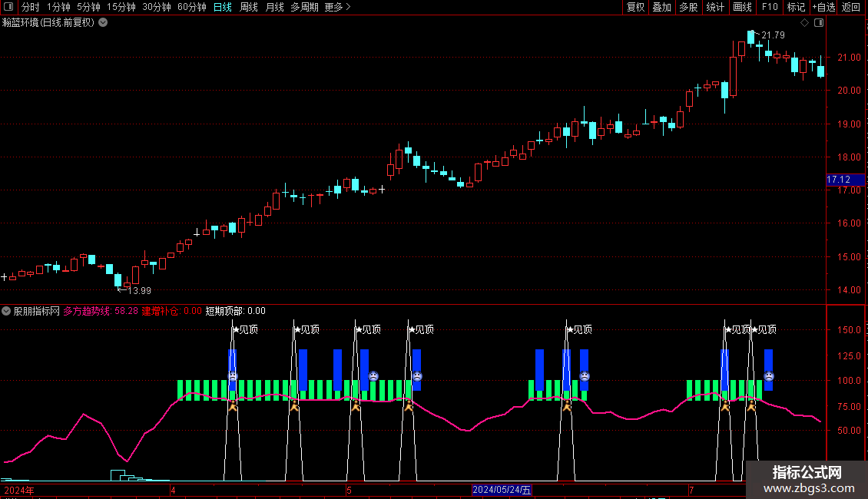Open the 画线 drawing tools
The width and height of the screenshot is (868, 499).
coord(742,7)
